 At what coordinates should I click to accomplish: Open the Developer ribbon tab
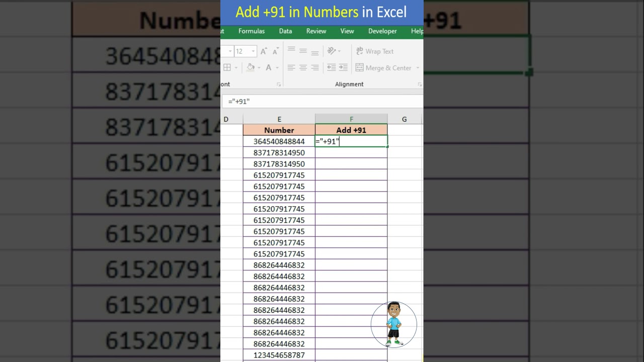tap(382, 31)
